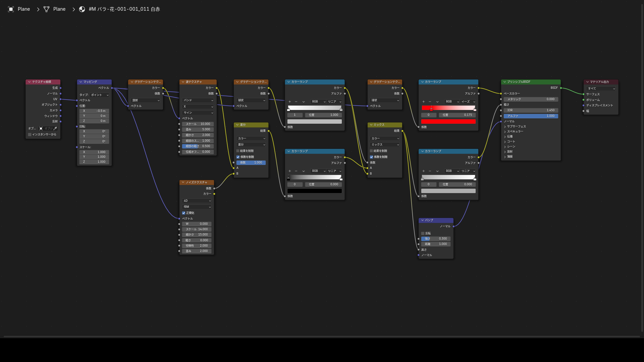Select the Plane object breadcrumb label
This screenshot has height=362, width=644.
point(24,9)
